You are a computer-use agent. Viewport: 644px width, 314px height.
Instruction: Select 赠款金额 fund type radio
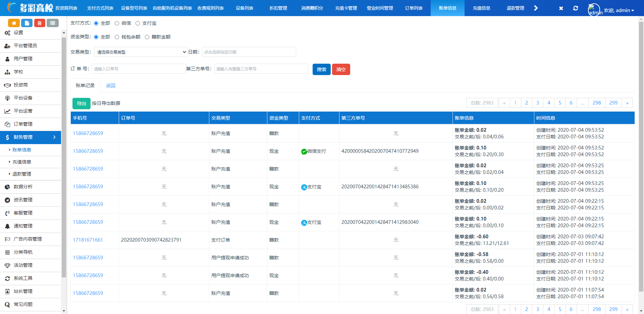tap(147, 37)
